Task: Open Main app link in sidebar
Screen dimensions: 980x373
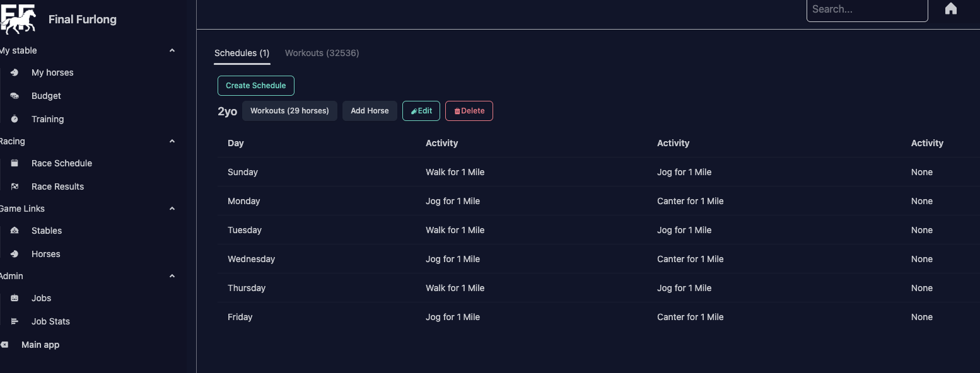Action: pyautogui.click(x=40, y=345)
